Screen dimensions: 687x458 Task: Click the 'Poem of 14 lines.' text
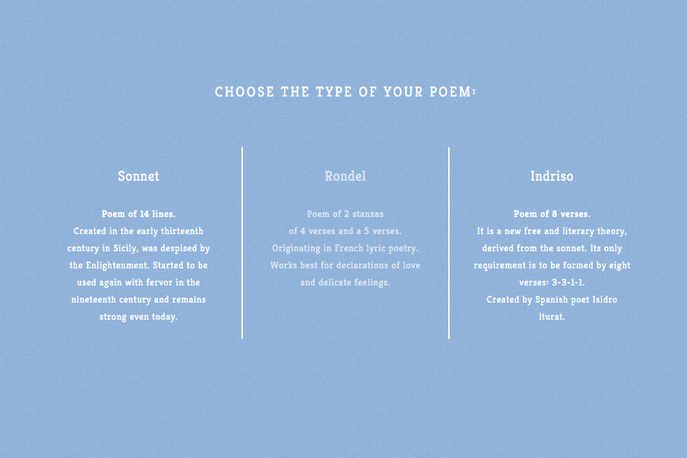[x=138, y=214]
